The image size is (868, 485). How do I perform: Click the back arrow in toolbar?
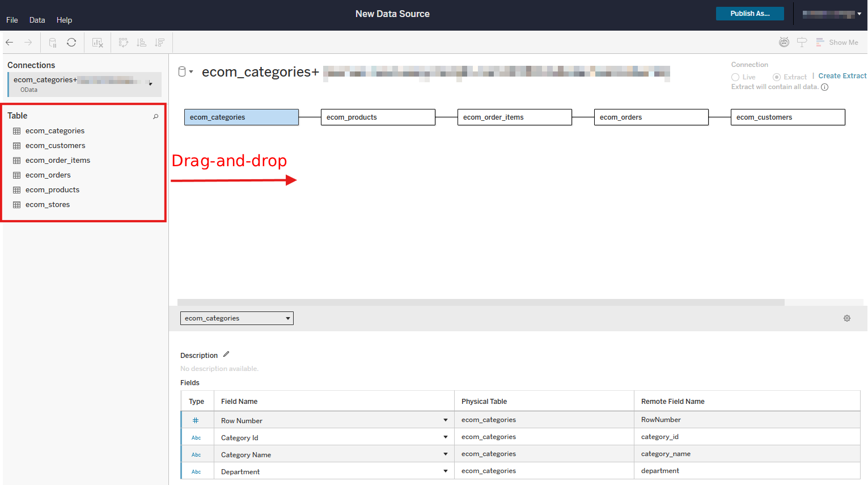pos(9,43)
